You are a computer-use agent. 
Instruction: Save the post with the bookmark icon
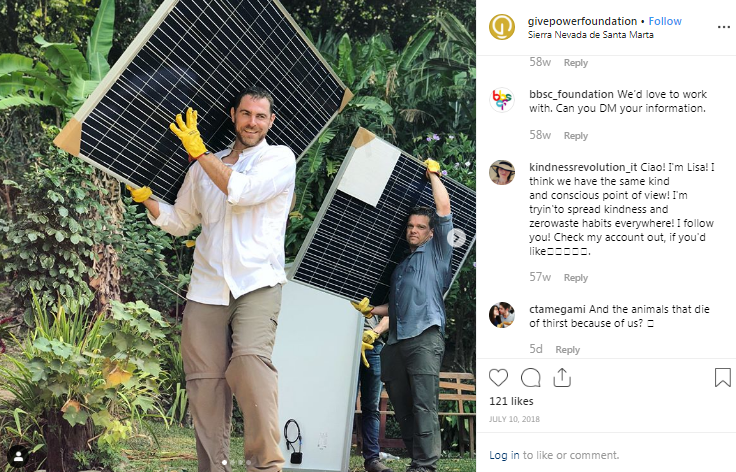722,377
